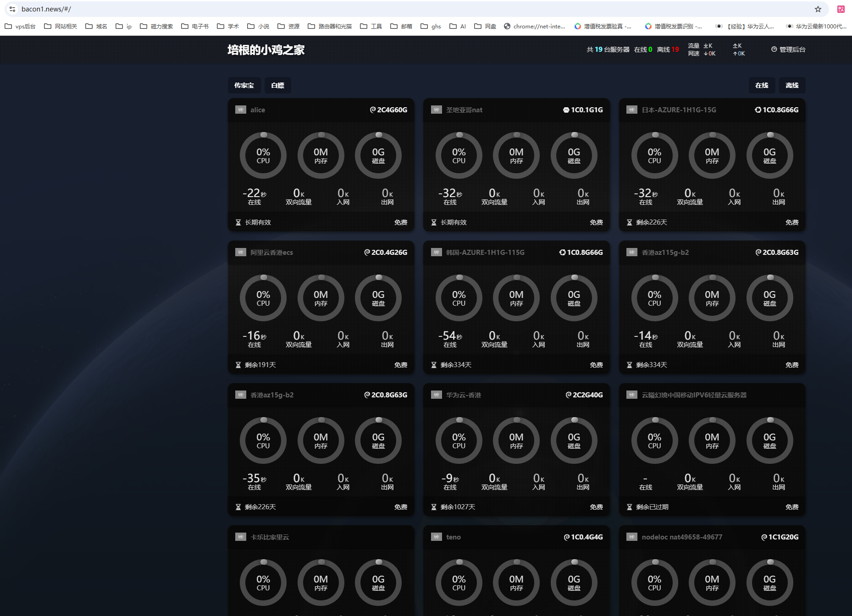Open the vps后台 bookmark folder
Viewport: 852px width, 616px height.
20,26
